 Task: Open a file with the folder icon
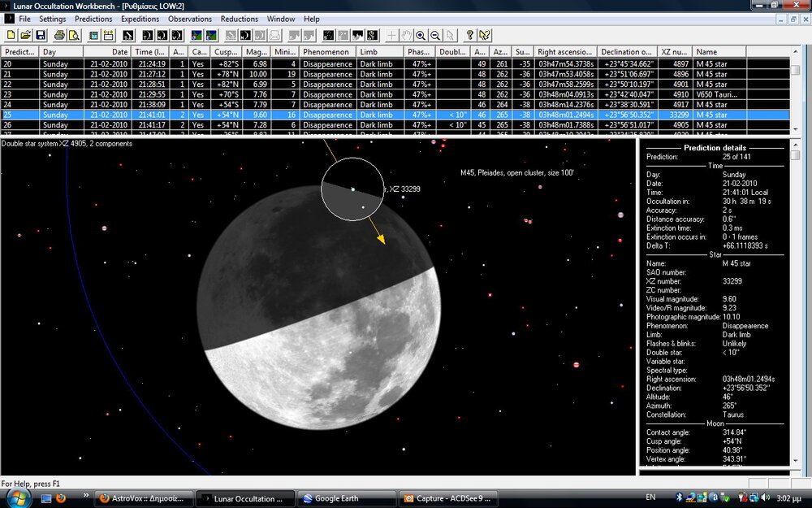pyautogui.click(x=25, y=36)
